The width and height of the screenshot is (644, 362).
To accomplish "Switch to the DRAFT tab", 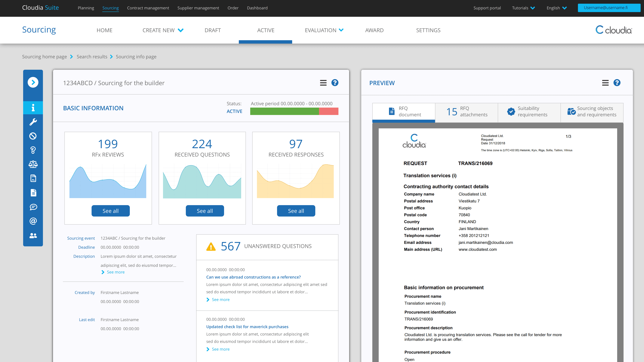I will click(x=212, y=30).
